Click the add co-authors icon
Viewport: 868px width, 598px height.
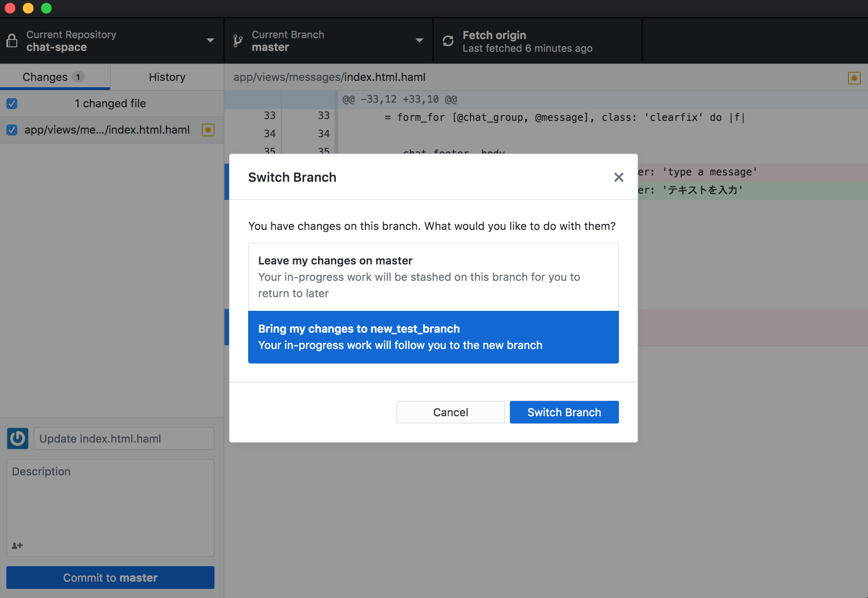pyautogui.click(x=17, y=545)
